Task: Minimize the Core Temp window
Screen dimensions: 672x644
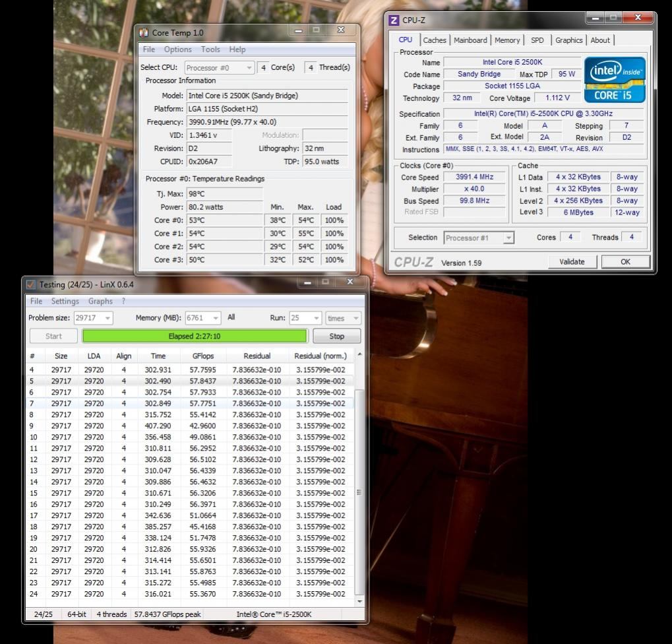Action: [x=299, y=30]
